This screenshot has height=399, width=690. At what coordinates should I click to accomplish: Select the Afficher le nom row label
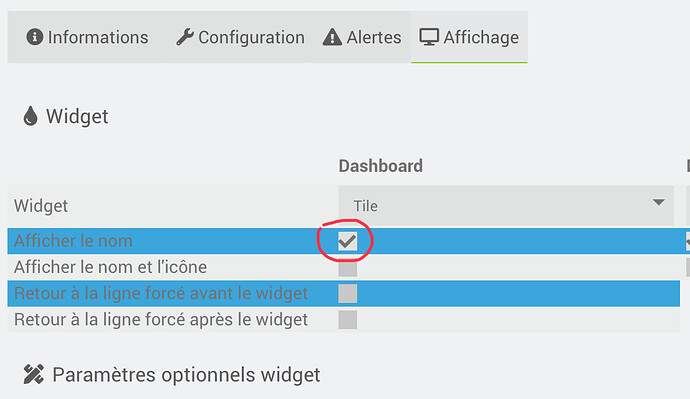[73, 241]
